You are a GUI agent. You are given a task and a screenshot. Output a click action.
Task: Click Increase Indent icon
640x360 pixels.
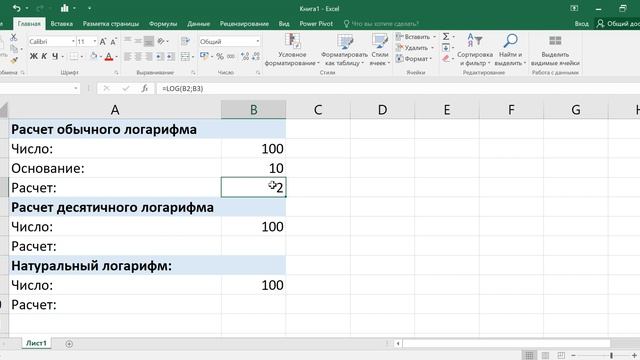coord(171,56)
